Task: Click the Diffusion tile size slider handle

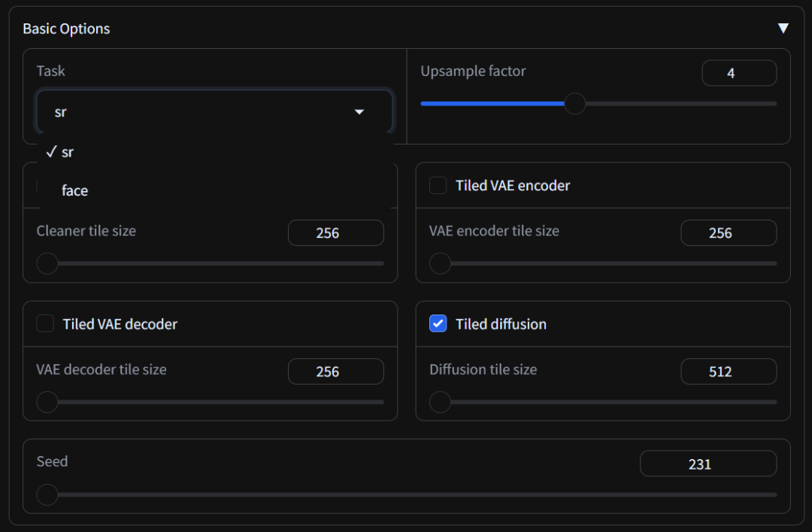Action: coord(440,402)
